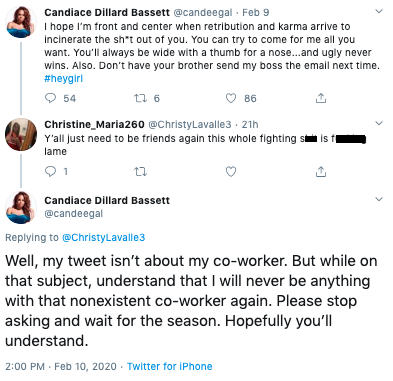Image resolution: width=393 pixels, height=381 pixels.
Task: Share the Feb 9 tweet via upload icon
Action: (x=321, y=98)
